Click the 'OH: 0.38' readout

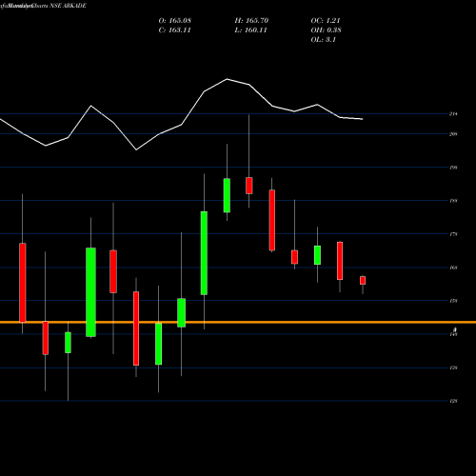click(326, 30)
